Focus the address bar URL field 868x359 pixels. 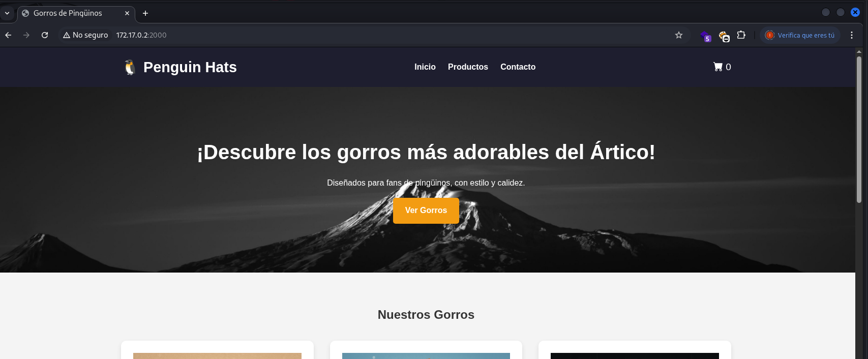click(356, 35)
